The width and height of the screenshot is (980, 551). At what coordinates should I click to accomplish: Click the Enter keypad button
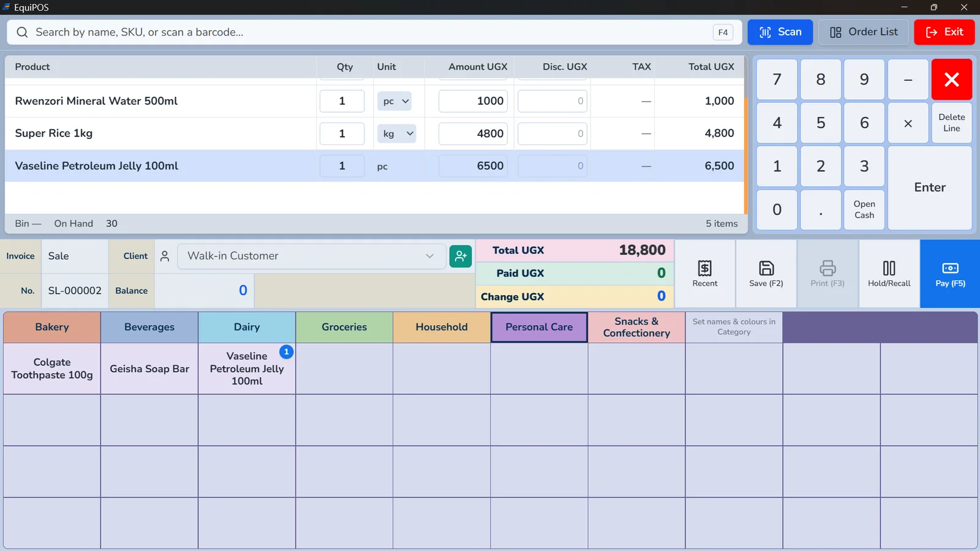click(930, 188)
